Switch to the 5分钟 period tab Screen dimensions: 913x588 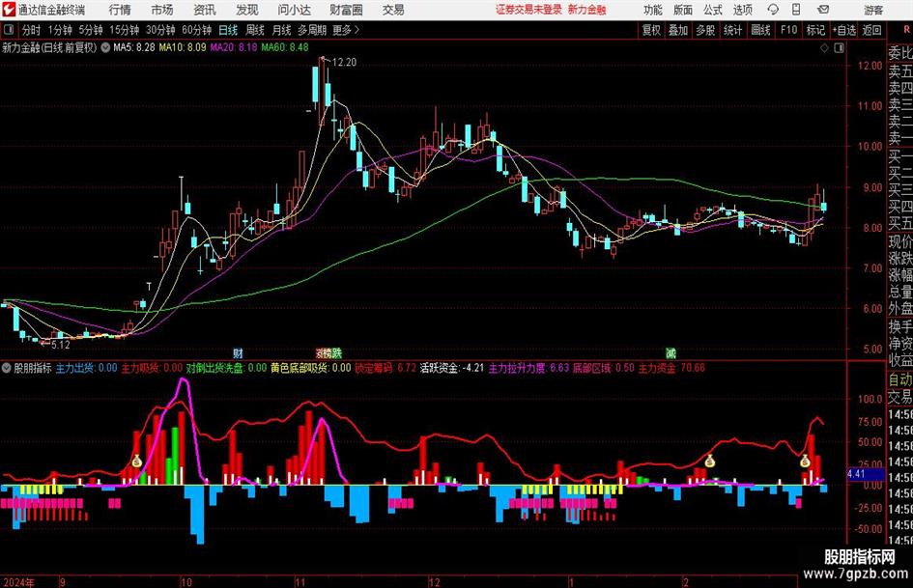coord(90,30)
